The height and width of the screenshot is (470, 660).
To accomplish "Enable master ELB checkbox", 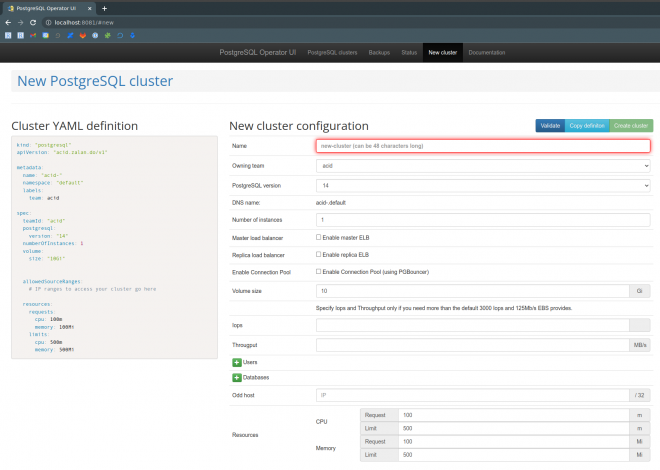I will tap(319, 237).
